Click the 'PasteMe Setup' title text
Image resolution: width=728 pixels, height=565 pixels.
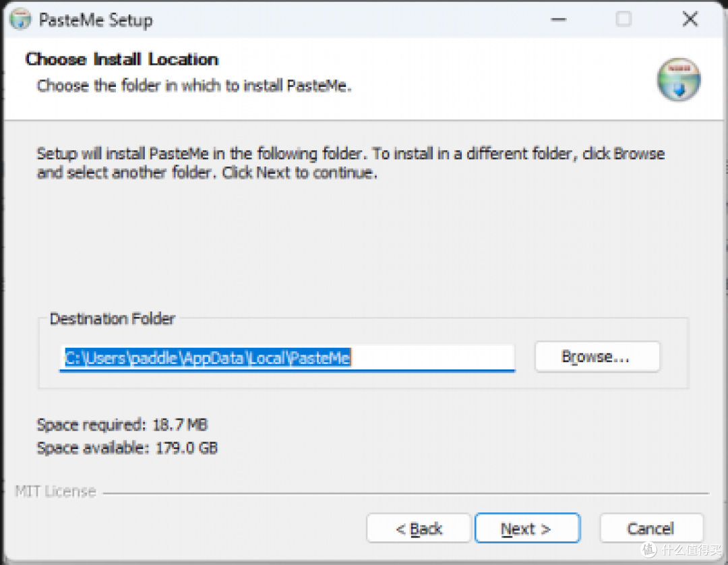click(96, 20)
